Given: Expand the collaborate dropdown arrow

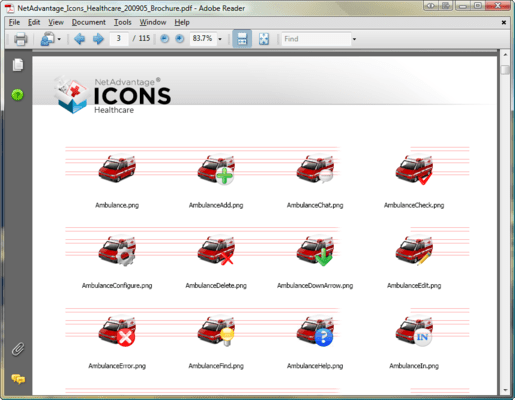Looking at the screenshot, I should 59,39.
